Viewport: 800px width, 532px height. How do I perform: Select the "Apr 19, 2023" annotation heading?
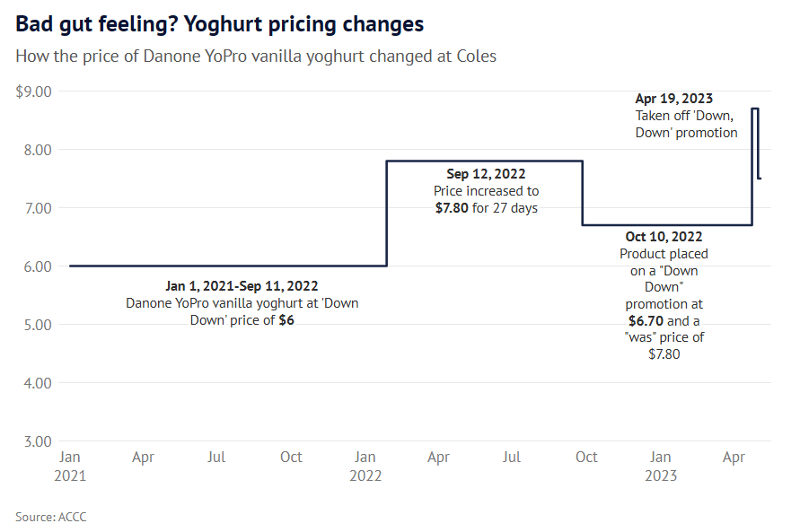(x=673, y=100)
